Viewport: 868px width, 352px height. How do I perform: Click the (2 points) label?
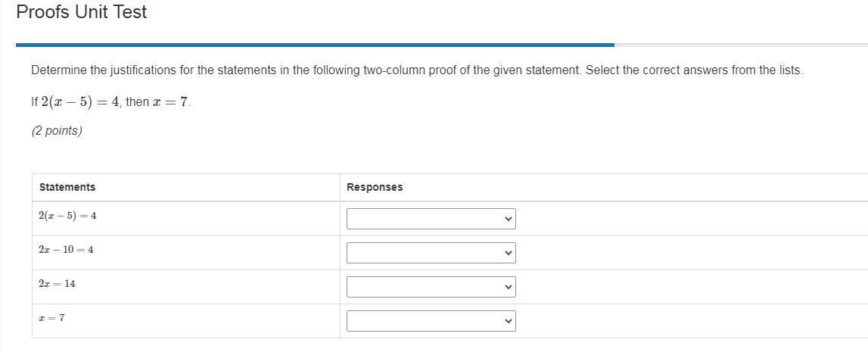tap(57, 130)
